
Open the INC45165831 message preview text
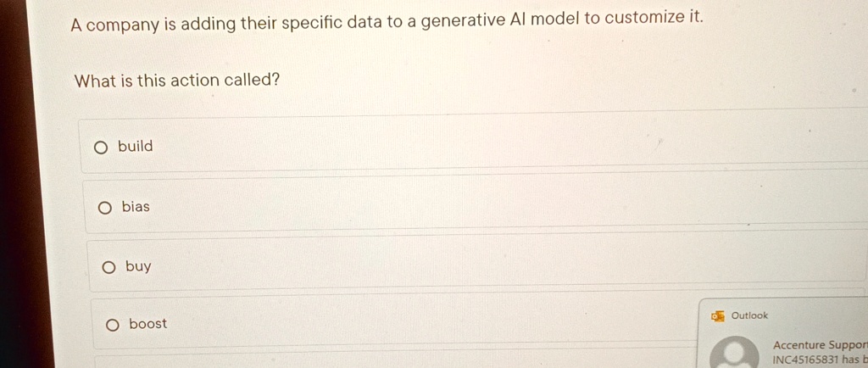(x=821, y=360)
